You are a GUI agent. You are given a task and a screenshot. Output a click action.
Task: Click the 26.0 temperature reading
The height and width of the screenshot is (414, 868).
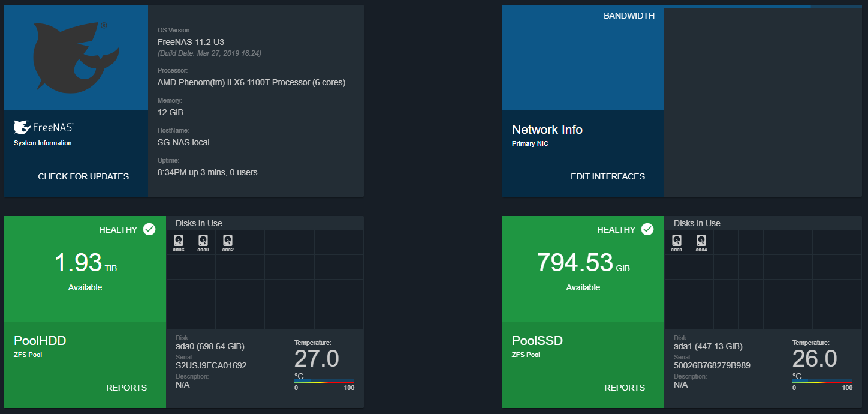pos(815,359)
